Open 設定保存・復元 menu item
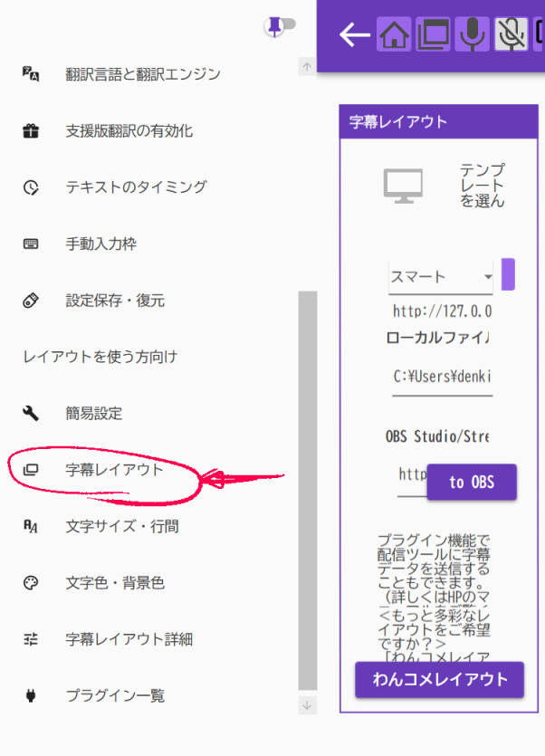Viewport: 545px width, 756px height. click(x=115, y=301)
